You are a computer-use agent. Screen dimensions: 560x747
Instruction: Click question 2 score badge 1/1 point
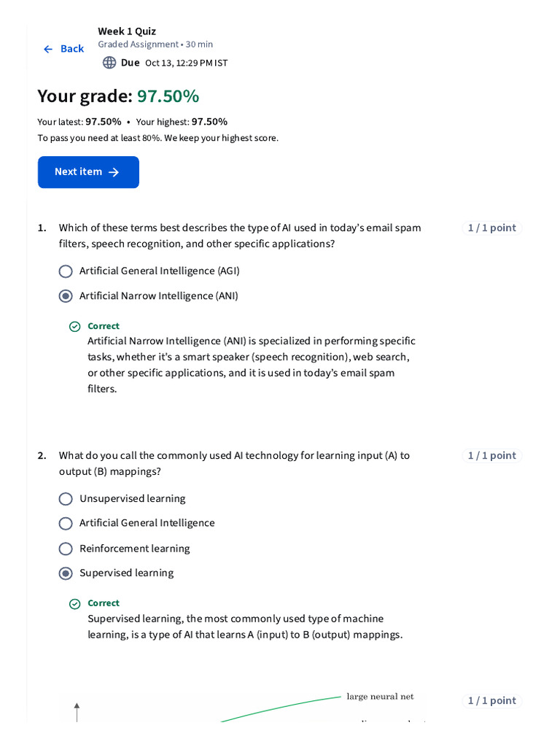click(x=491, y=456)
